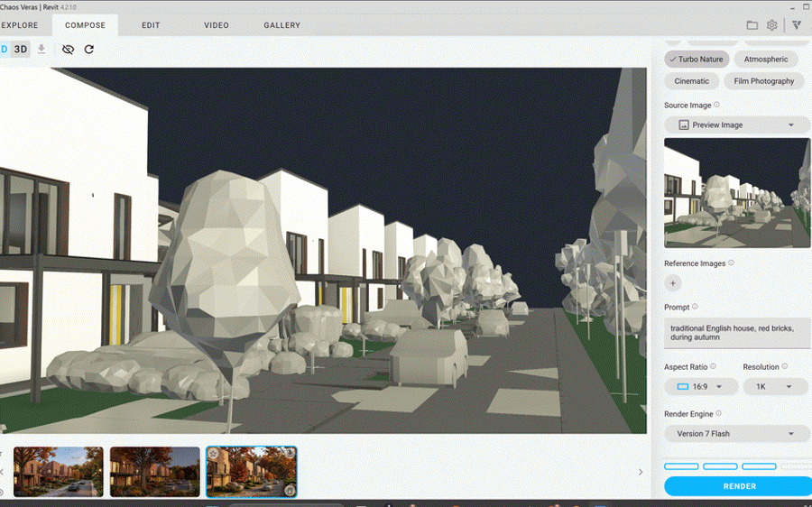Click the star icon on selected thumbnail
812x507 pixels.
tap(213, 454)
